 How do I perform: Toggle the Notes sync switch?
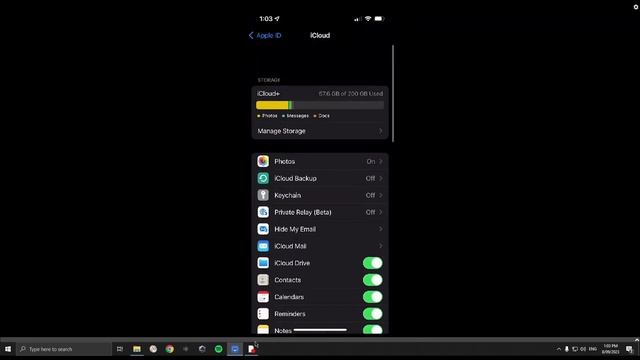[x=373, y=329]
